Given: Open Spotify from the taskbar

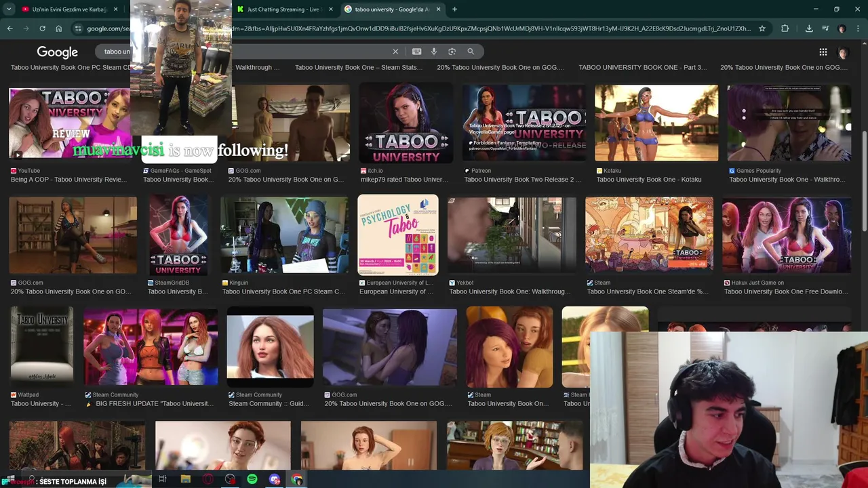Looking at the screenshot, I should tap(252, 479).
